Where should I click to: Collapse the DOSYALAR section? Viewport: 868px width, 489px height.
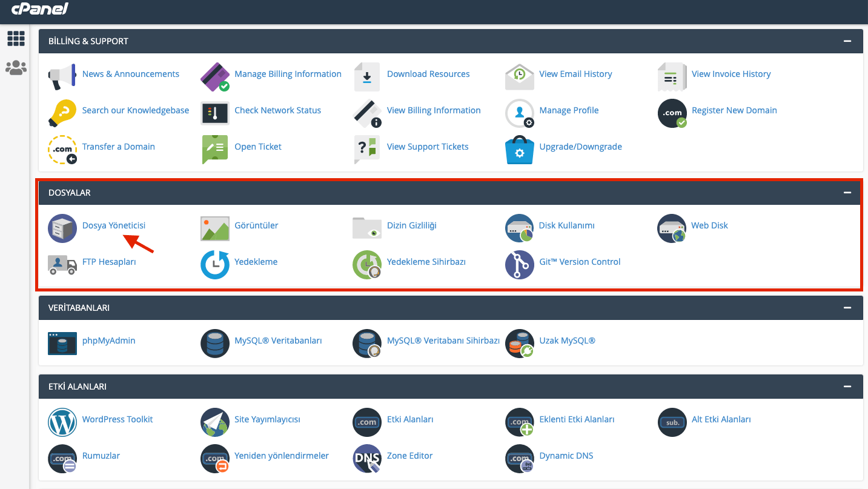point(847,193)
